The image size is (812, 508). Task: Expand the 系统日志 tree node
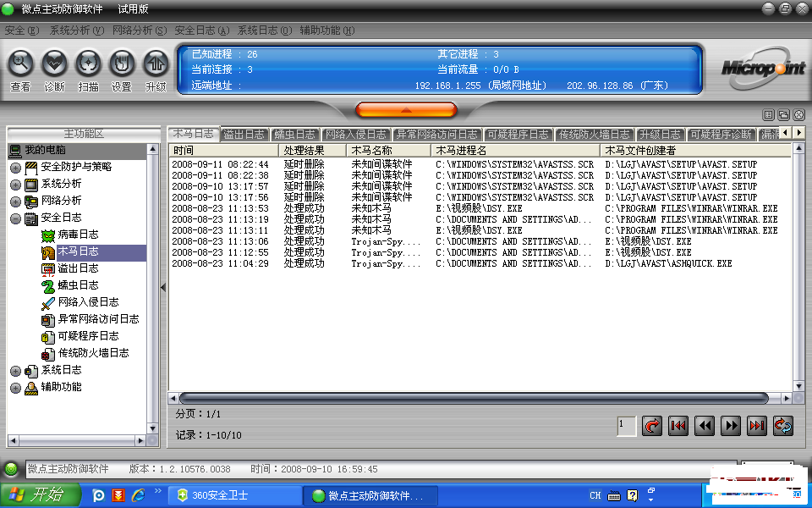(x=15, y=371)
